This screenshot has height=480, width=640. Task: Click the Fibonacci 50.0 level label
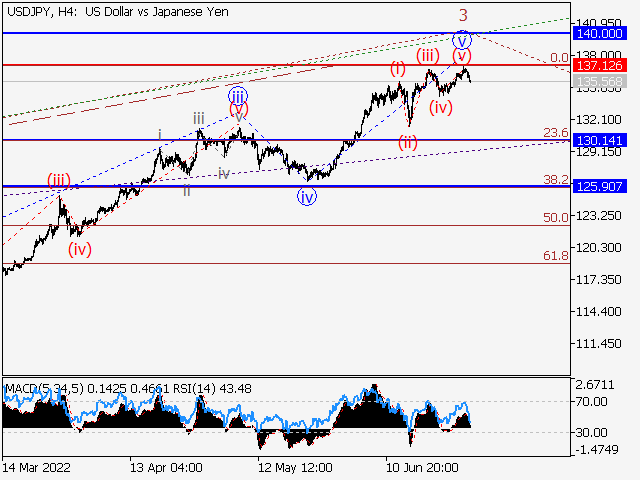(x=556, y=218)
